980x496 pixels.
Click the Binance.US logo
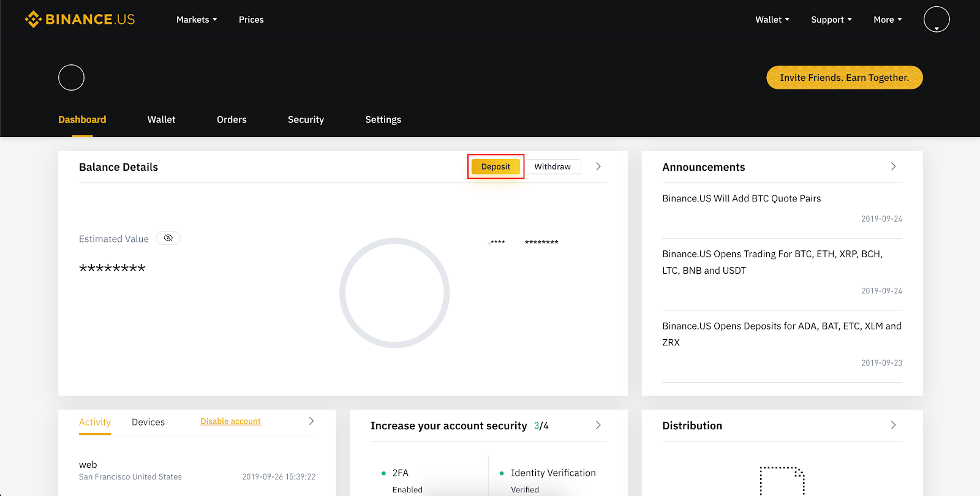pyautogui.click(x=80, y=19)
